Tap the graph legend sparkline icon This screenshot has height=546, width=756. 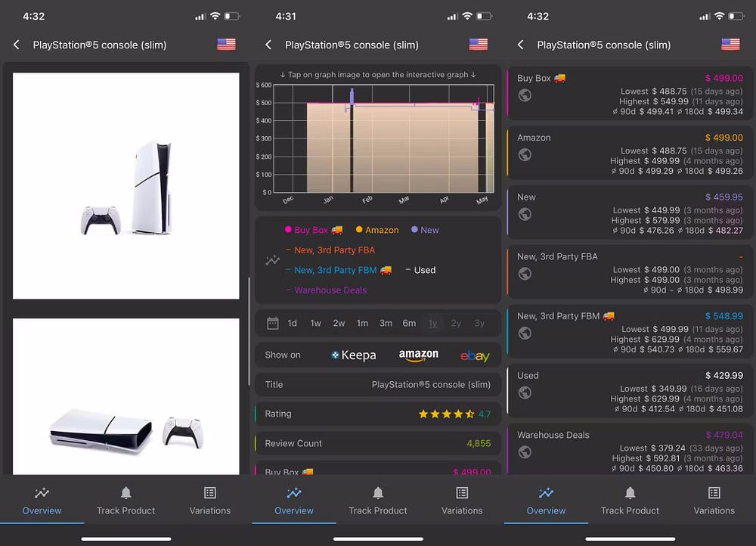pos(272,260)
